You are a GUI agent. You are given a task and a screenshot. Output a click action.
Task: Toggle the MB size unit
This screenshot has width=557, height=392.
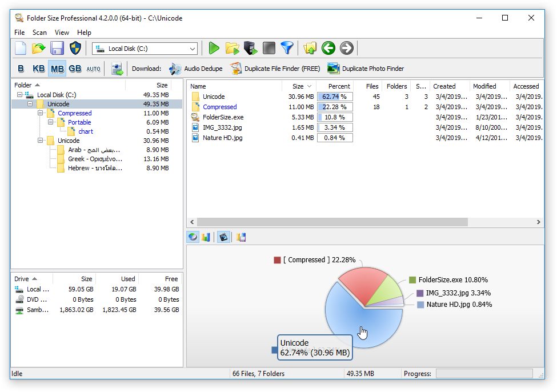[x=57, y=69]
